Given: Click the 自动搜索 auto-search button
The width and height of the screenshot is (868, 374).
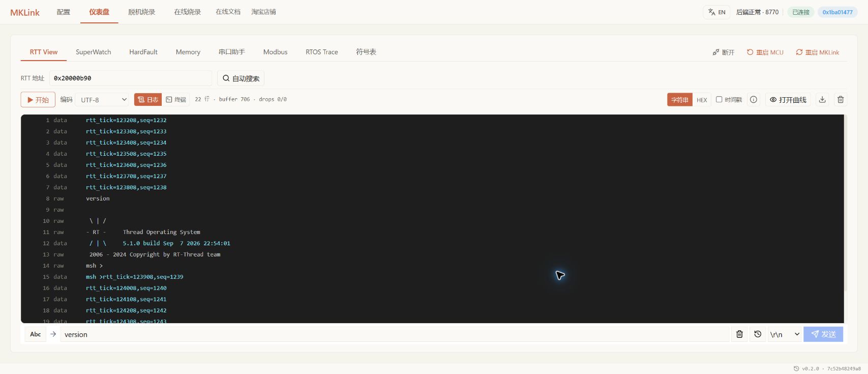Looking at the screenshot, I should pyautogui.click(x=241, y=78).
